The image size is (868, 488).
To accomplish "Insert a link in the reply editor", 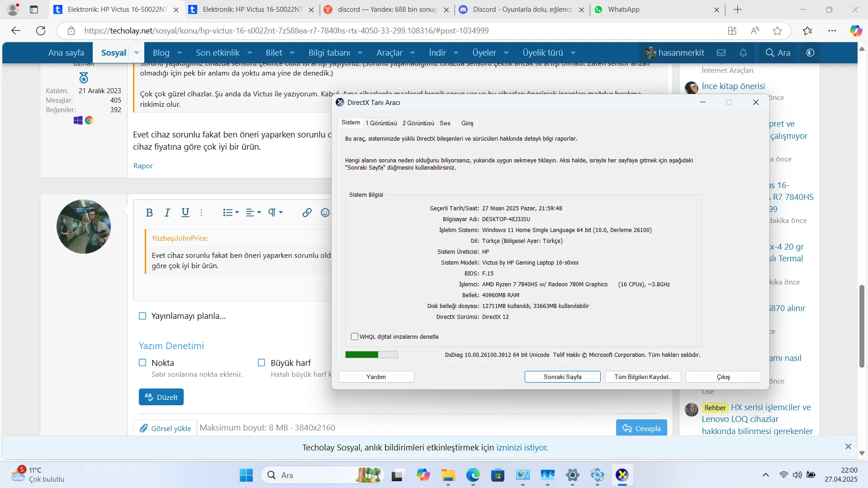I will tap(307, 213).
